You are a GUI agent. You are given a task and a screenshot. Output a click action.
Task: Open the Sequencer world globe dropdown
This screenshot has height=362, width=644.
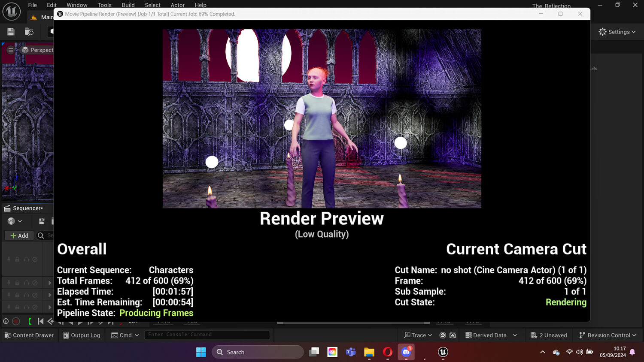pos(15,221)
